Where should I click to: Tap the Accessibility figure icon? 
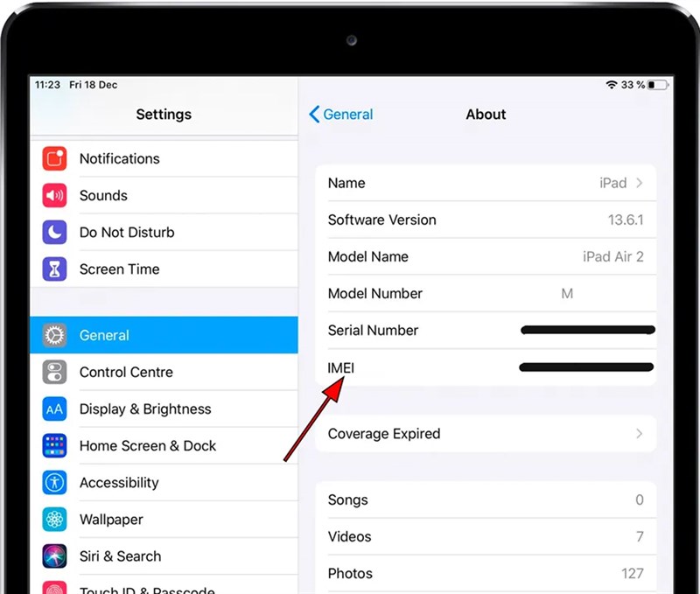54,482
